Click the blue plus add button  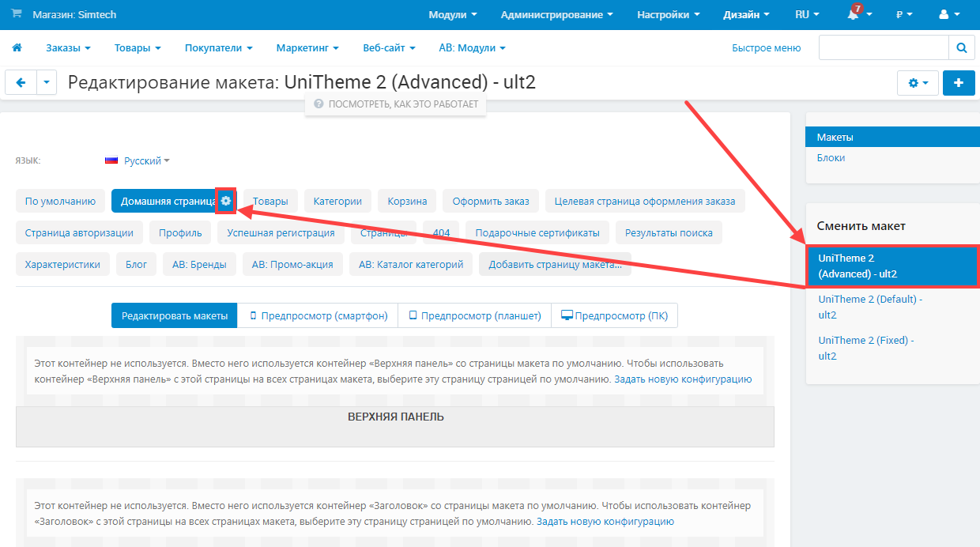coord(959,82)
